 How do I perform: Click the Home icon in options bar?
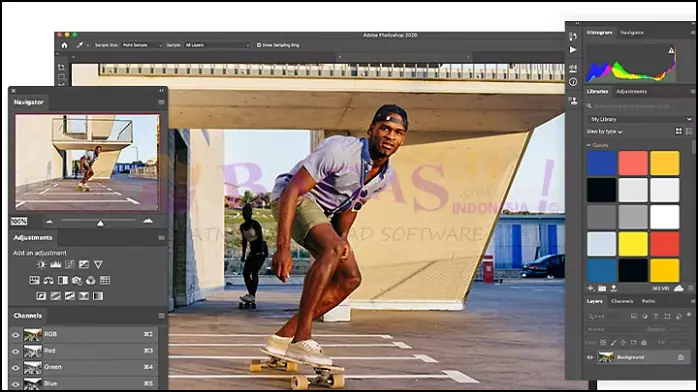click(x=64, y=45)
